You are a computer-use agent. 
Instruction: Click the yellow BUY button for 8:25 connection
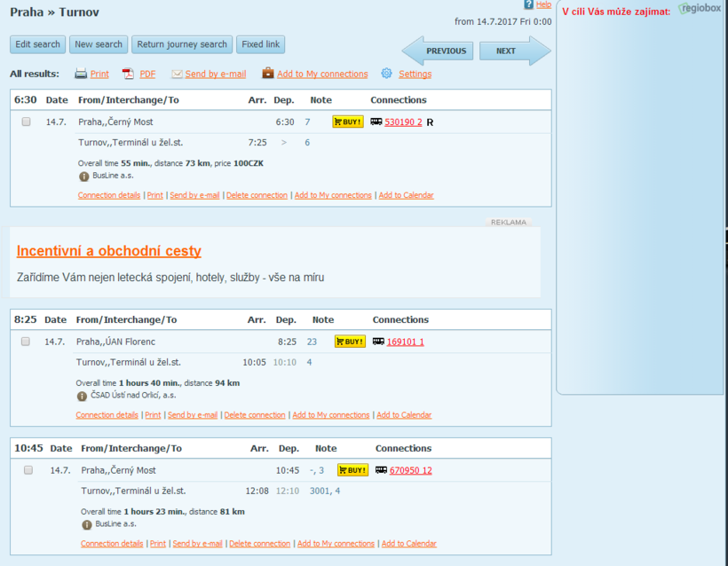click(350, 342)
